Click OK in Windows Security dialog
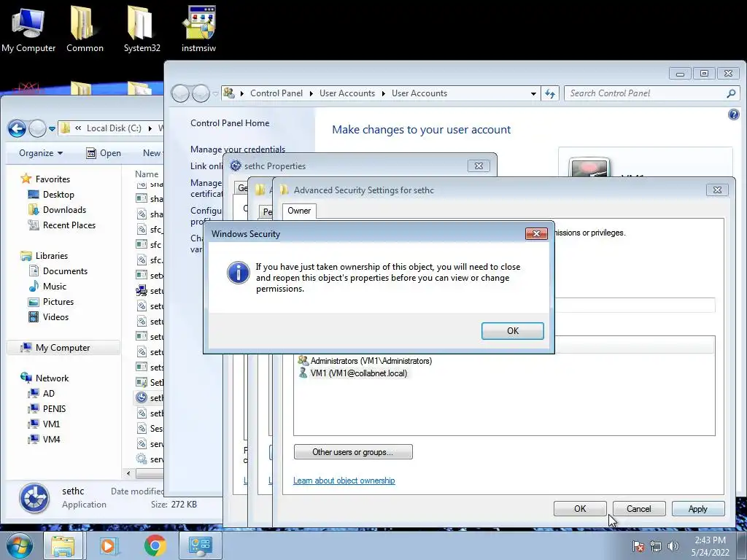This screenshot has height=560, width=747. 512,331
